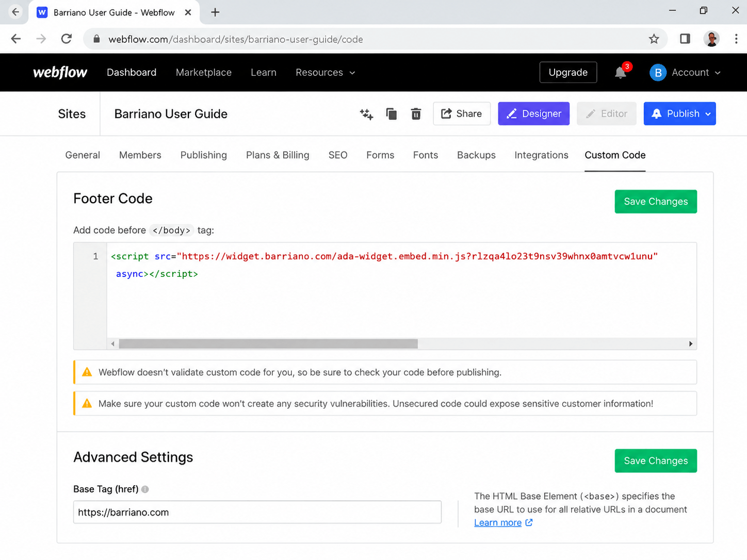Click the Chrome profile avatar
The width and height of the screenshot is (747, 560).
click(711, 39)
